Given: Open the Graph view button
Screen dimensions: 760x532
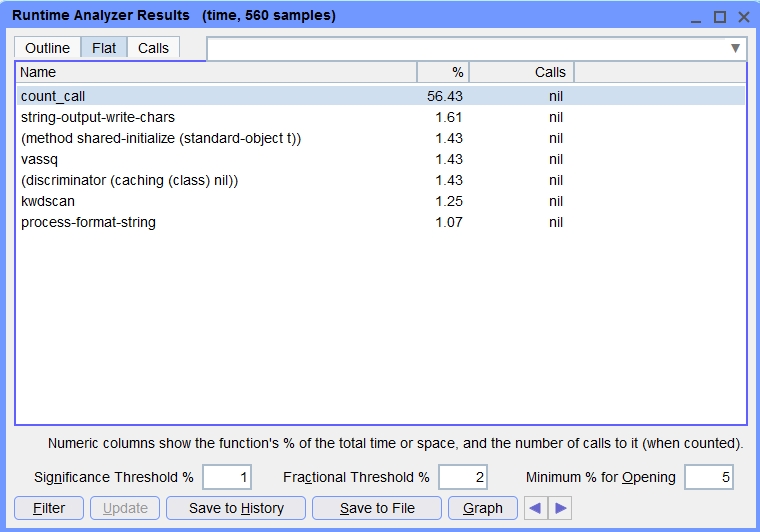Looking at the screenshot, I should (482, 508).
